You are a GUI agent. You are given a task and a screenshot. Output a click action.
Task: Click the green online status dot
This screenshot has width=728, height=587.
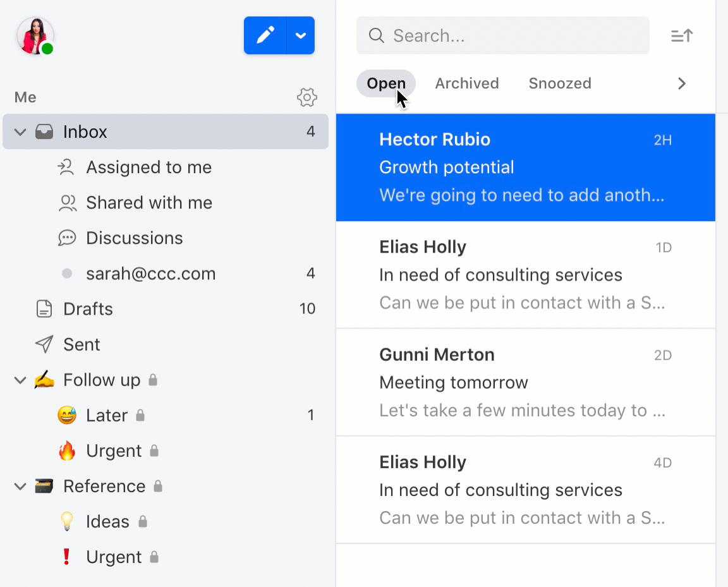[47, 48]
